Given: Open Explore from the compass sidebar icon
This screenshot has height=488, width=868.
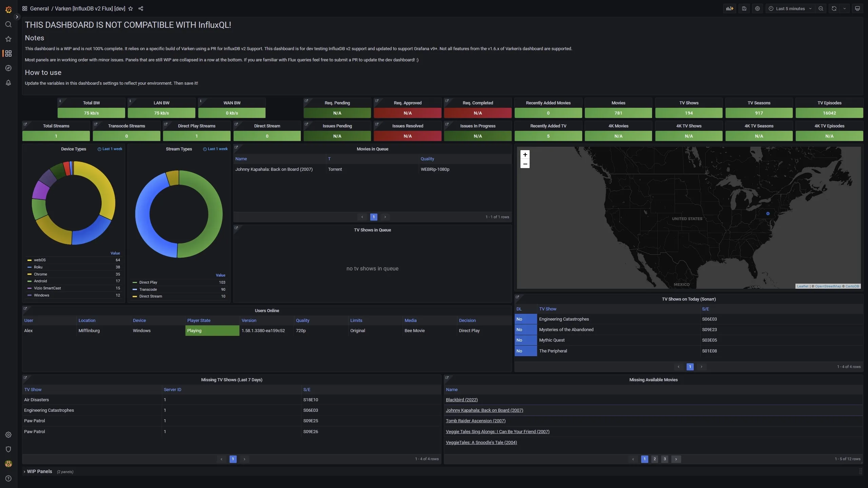Looking at the screenshot, I should [x=8, y=68].
